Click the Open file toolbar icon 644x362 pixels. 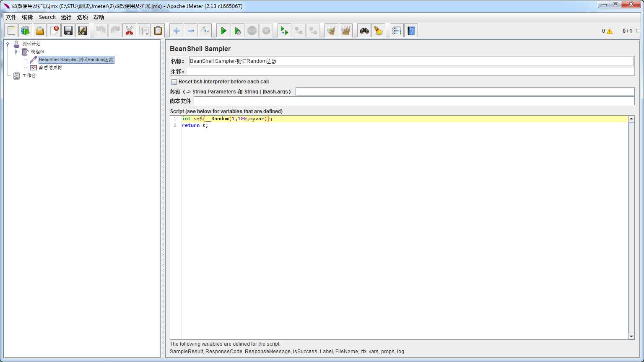click(40, 31)
